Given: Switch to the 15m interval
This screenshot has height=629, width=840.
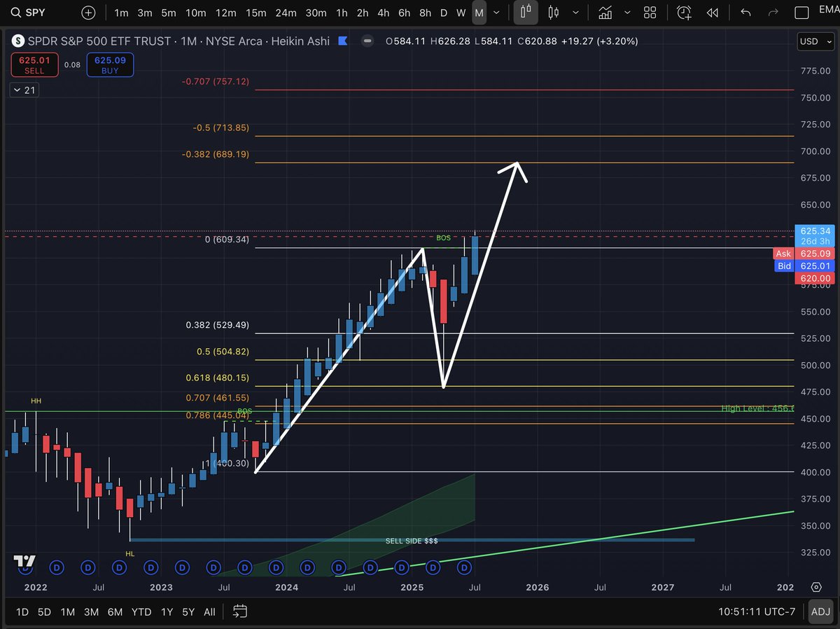Looking at the screenshot, I should 256,13.
